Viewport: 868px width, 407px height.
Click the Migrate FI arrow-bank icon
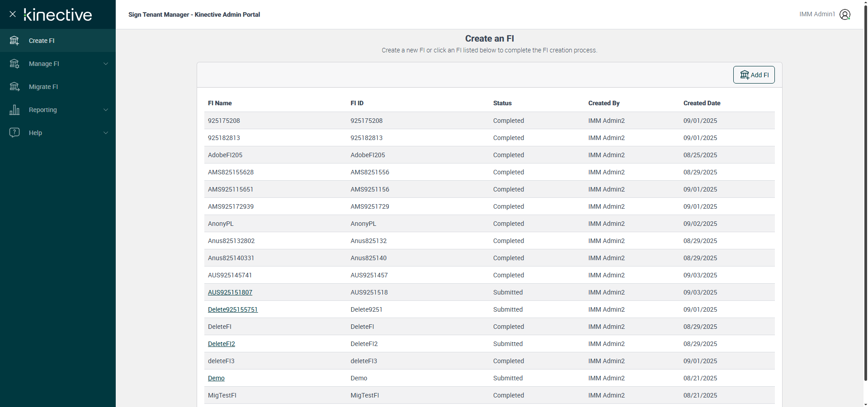tap(14, 87)
